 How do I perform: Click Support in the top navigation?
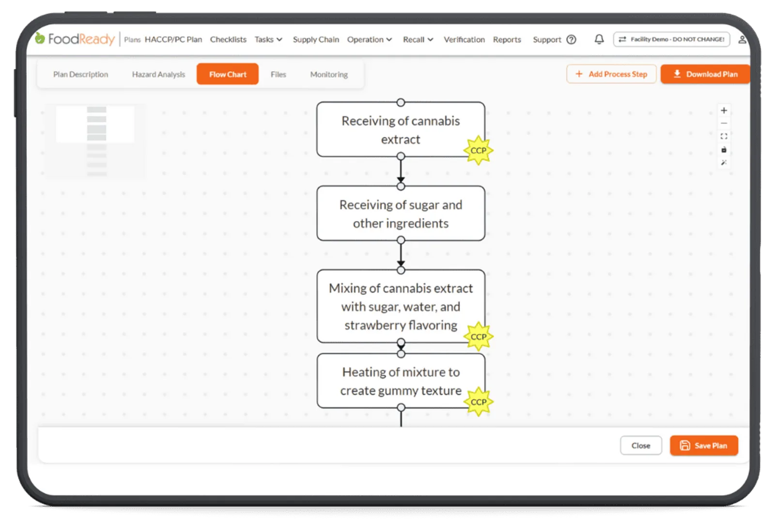tap(547, 40)
